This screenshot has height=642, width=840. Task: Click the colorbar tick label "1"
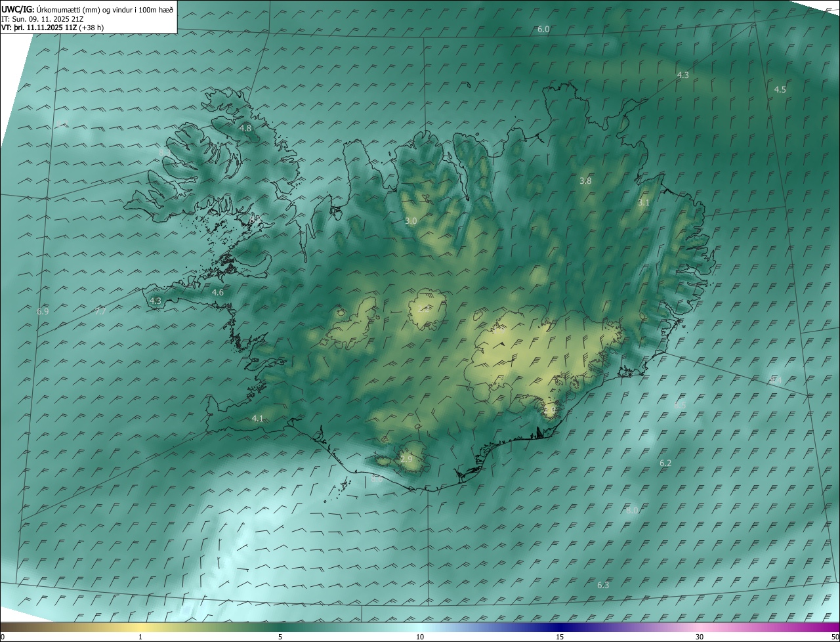pos(141,637)
